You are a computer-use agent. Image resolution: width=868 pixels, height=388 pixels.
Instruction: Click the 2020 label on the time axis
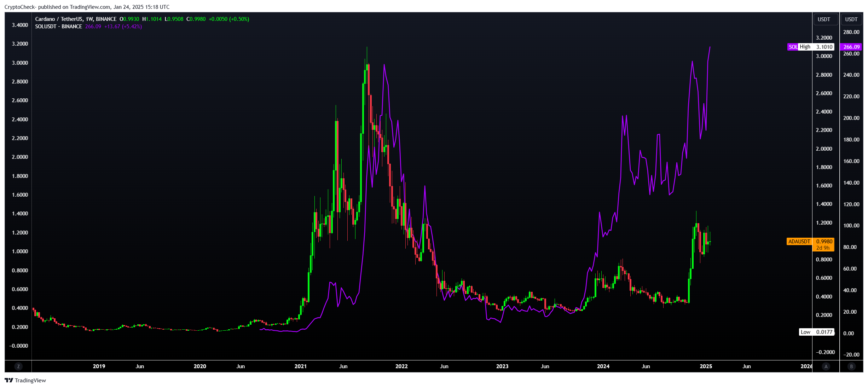[x=200, y=366]
